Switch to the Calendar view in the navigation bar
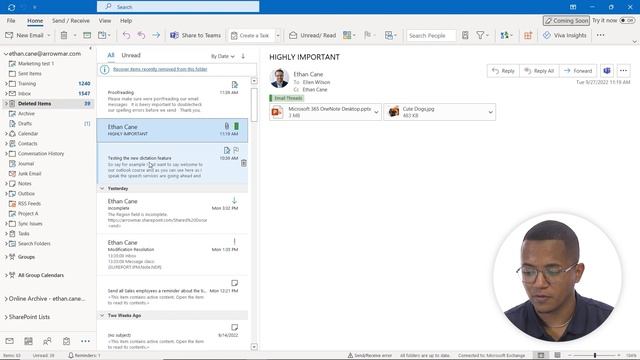This screenshot has width=640, height=360. (x=28, y=341)
